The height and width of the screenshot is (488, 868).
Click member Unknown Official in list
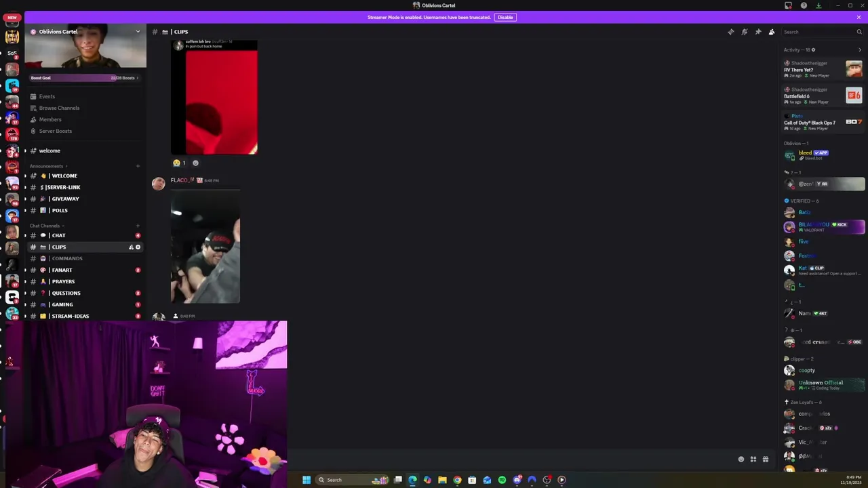[x=823, y=384]
